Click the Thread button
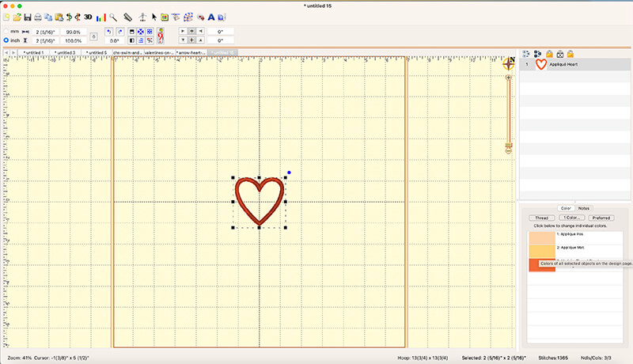The width and height of the screenshot is (633, 364). pos(541,218)
